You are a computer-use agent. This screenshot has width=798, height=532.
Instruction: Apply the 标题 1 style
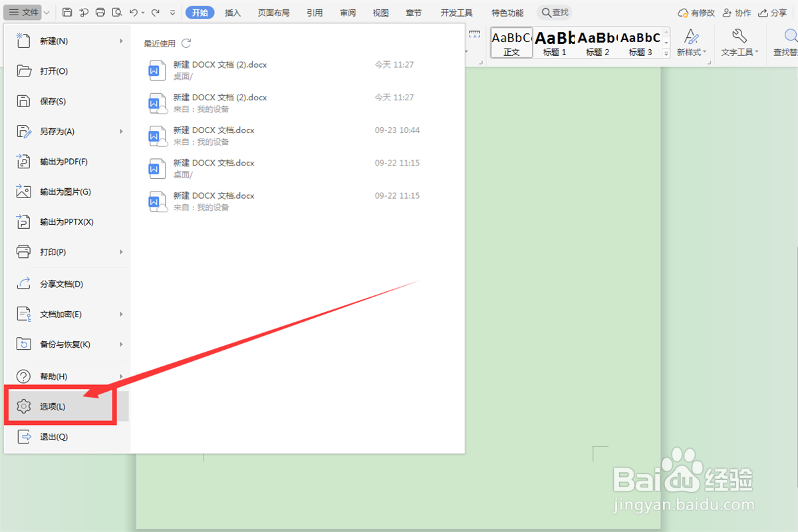[x=555, y=43]
